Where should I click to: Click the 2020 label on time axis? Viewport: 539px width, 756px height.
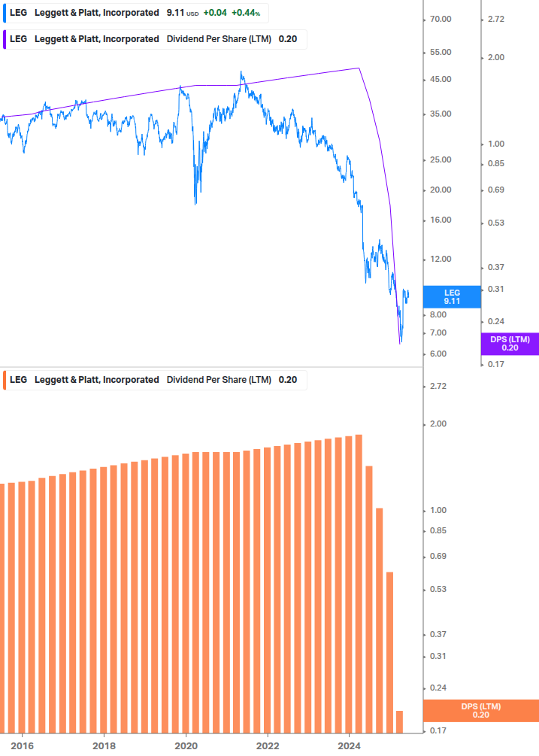tap(186, 746)
